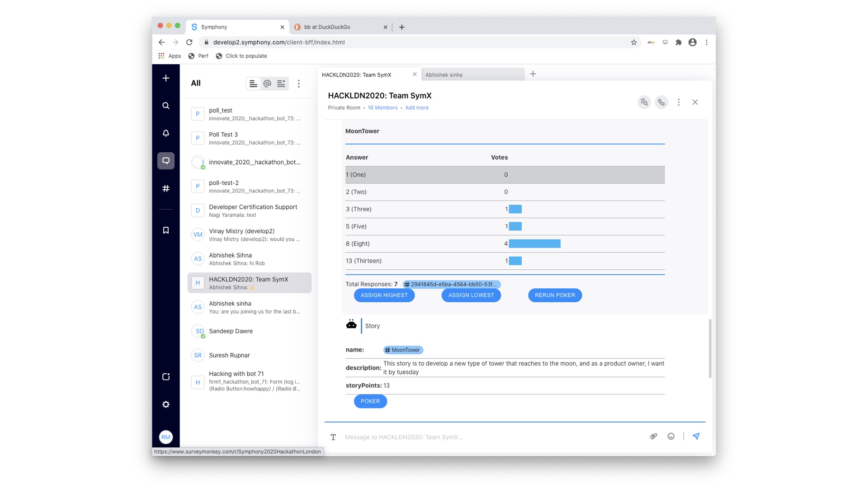868x488 pixels.
Task: Open the 16 Members link
Action: (x=382, y=108)
